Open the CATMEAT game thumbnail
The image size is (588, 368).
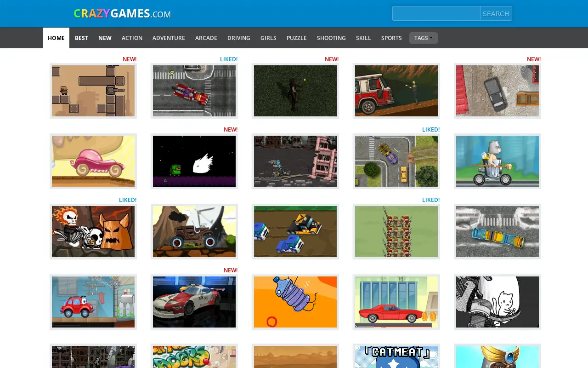[396, 356]
